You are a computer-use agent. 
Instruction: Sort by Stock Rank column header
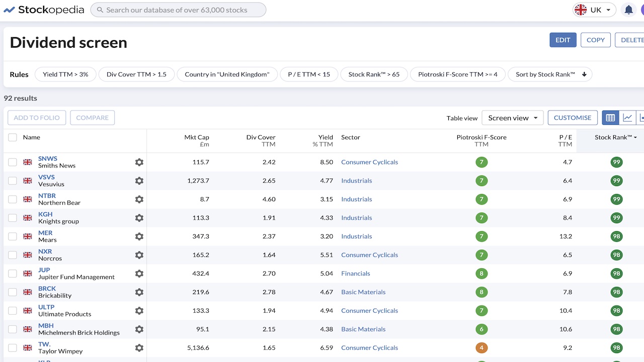pyautogui.click(x=615, y=137)
